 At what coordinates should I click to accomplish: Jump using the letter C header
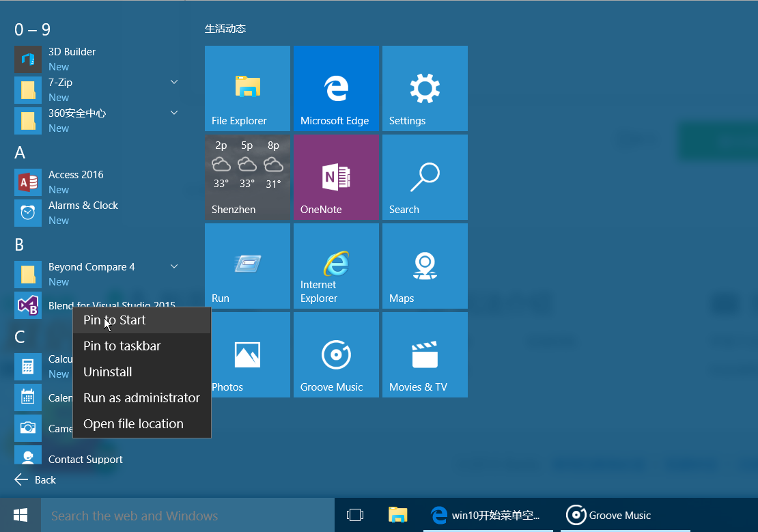(x=20, y=337)
